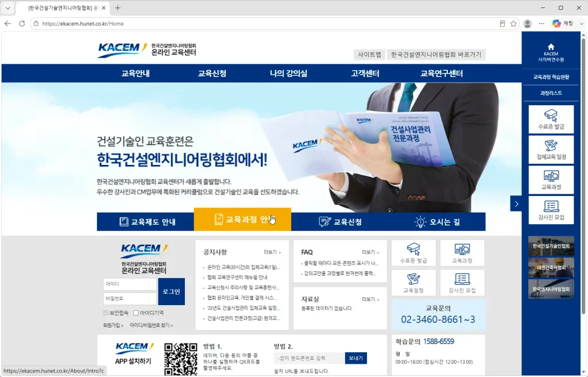Image resolution: width=588 pixels, height=377 pixels.
Task: Open 대한건축사협회 banner thumbnail
Action: pyautogui.click(x=551, y=268)
